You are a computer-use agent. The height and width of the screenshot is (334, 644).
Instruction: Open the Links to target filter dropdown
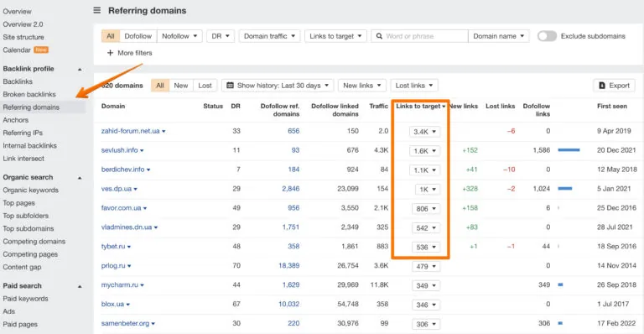[335, 36]
